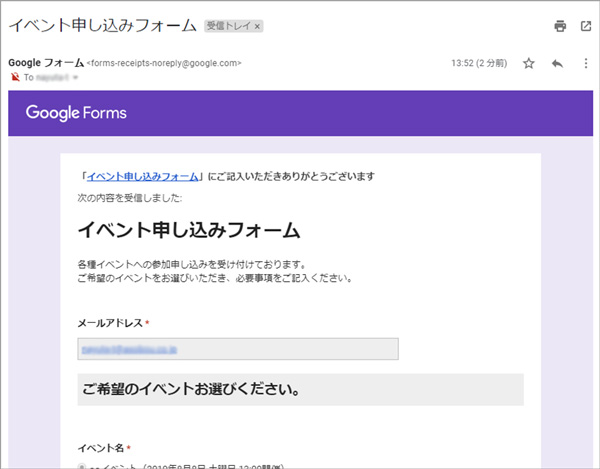Click the email address field in form
Screen dimensions: 600x469
(x=238, y=349)
